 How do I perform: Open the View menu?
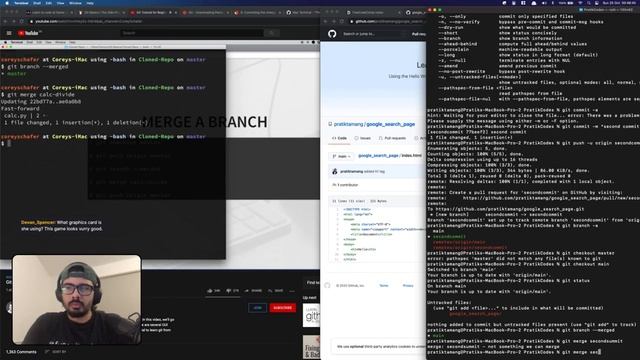[x=60, y=3]
